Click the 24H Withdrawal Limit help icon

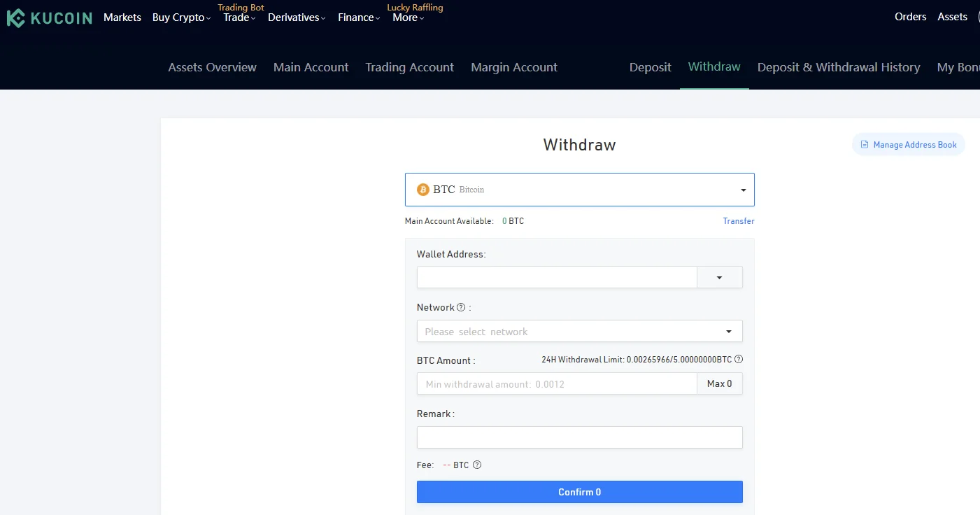[739, 359]
